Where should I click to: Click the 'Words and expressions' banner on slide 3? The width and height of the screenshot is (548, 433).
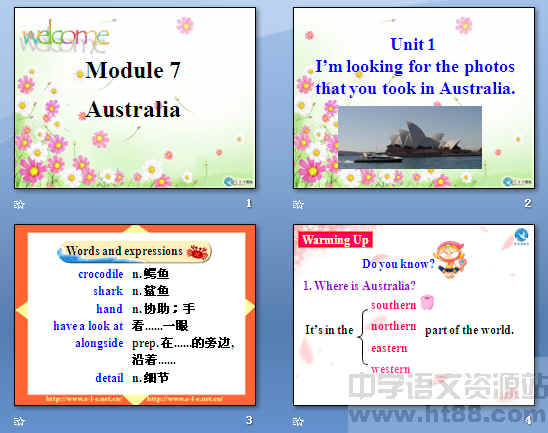click(135, 252)
